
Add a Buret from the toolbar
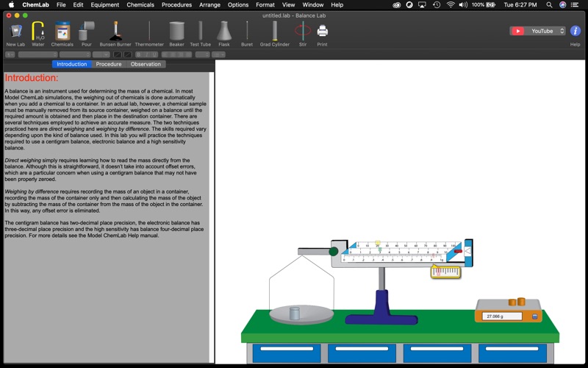click(x=247, y=34)
